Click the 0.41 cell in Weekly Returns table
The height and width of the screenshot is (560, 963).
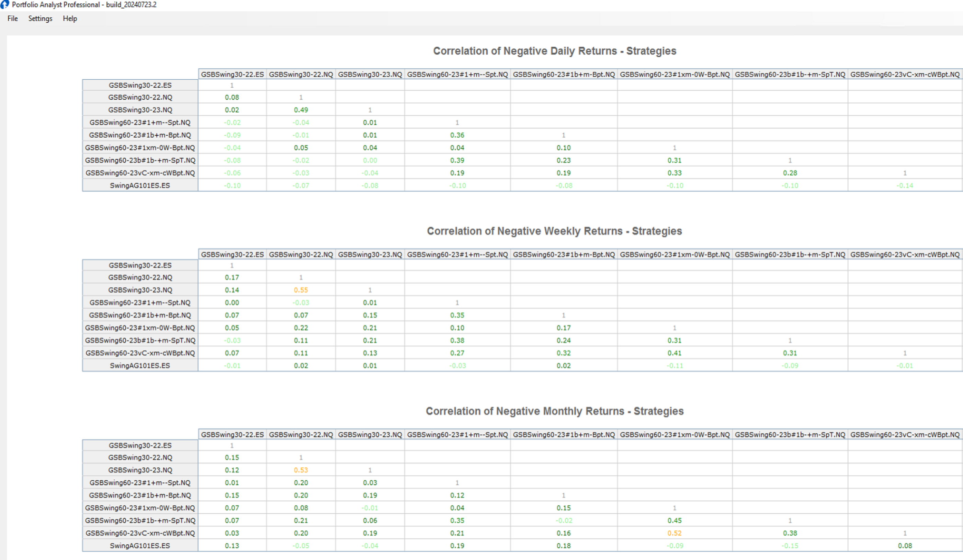675,353
